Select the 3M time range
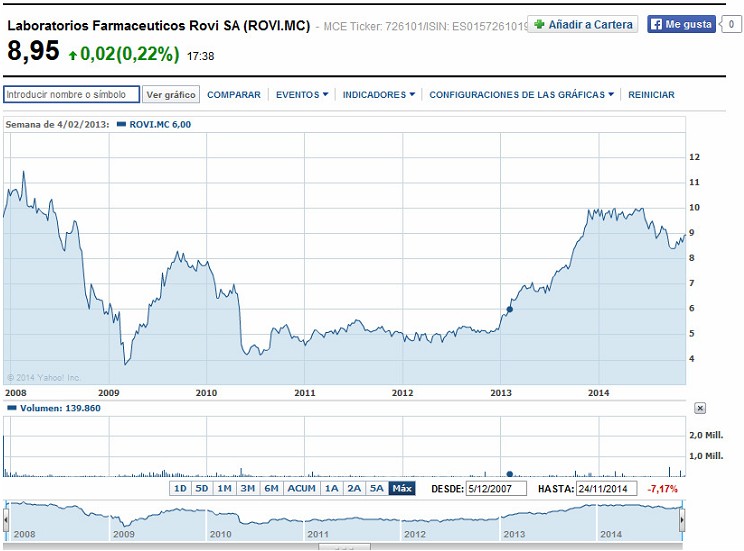This screenshot has height=551, width=744. 248,488
